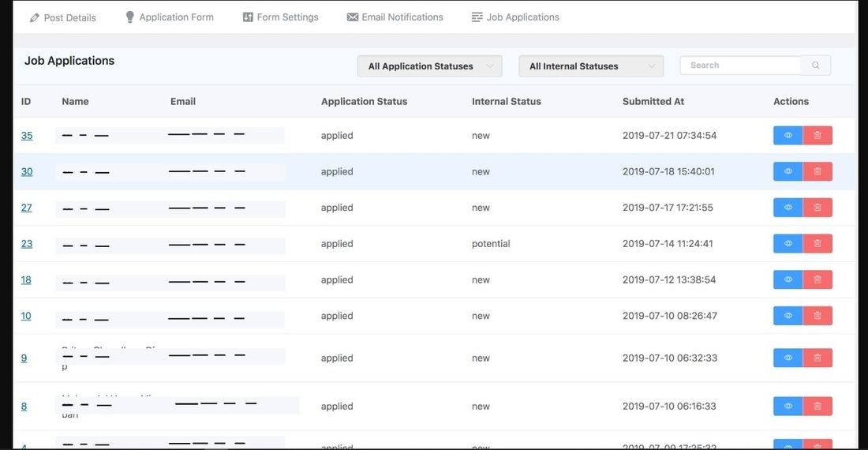868x450 pixels.
Task: Open application ID 18 link
Action: click(26, 279)
